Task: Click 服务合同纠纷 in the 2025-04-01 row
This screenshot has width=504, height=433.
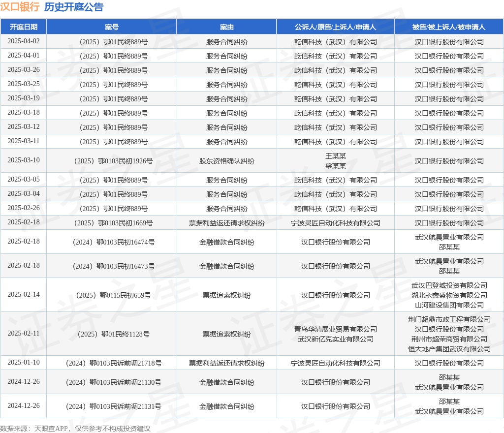Action: click(226, 56)
